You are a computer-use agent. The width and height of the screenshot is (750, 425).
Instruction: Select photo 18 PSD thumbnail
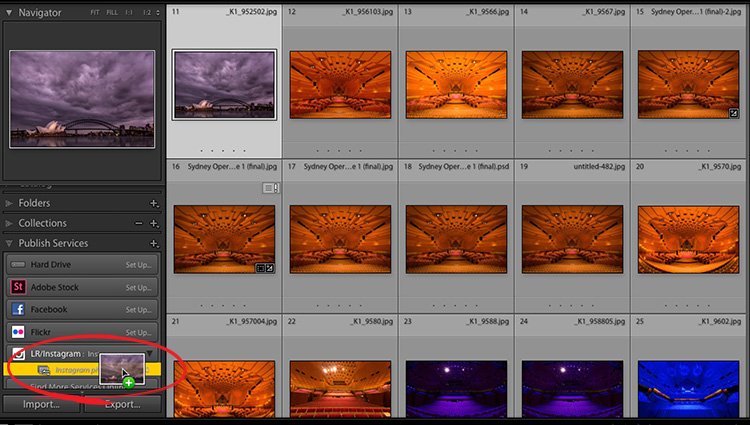[x=456, y=240]
